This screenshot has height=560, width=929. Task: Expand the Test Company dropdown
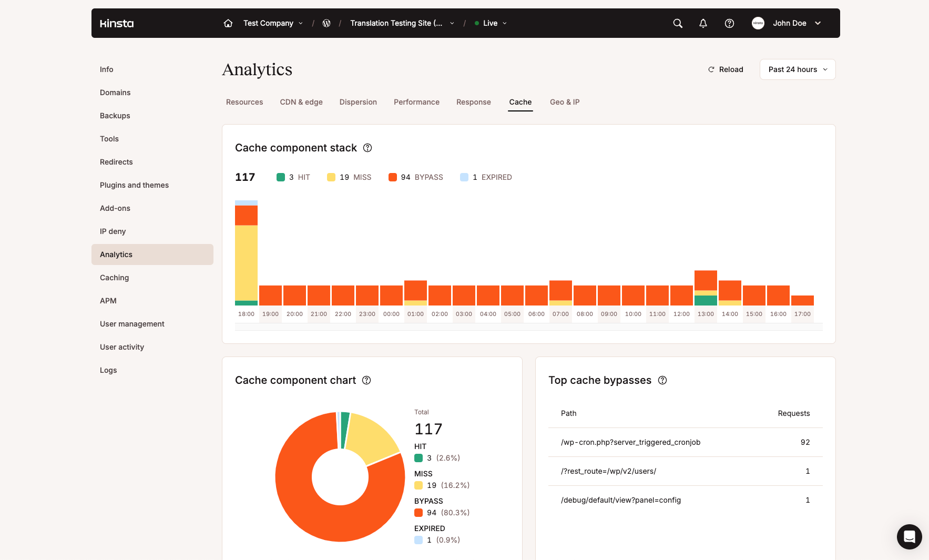pyautogui.click(x=273, y=23)
